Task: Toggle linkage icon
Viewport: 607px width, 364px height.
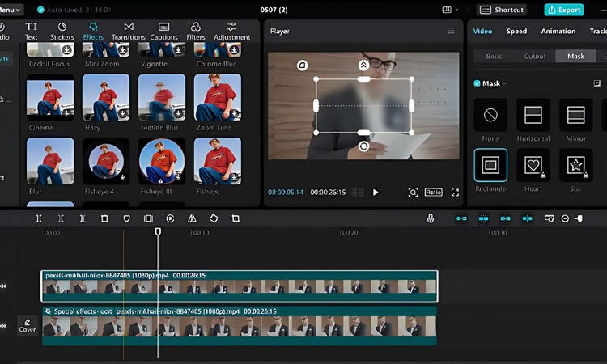Action: [x=505, y=218]
